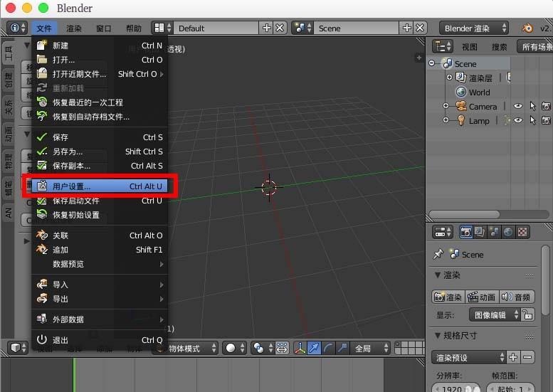The width and height of the screenshot is (553, 392).
Task: Choose 追加 (Append) menu entry
Action: point(100,250)
